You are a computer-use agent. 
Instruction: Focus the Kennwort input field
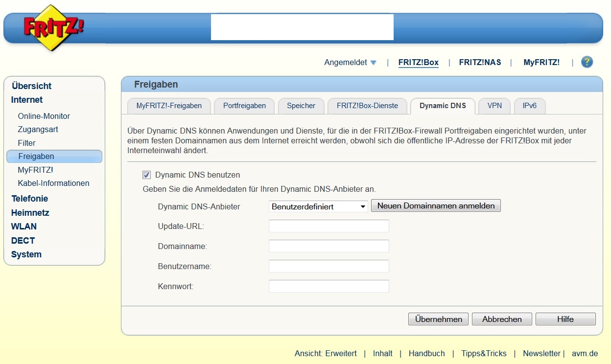coord(329,286)
